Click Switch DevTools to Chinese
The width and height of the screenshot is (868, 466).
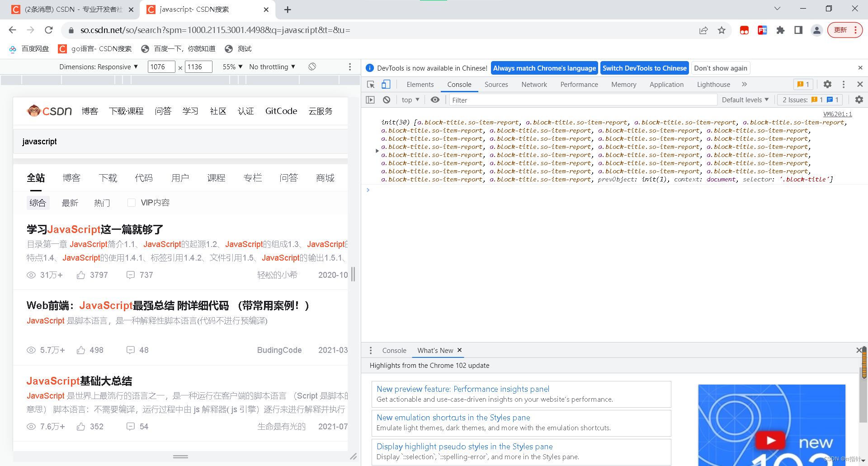pyautogui.click(x=645, y=68)
